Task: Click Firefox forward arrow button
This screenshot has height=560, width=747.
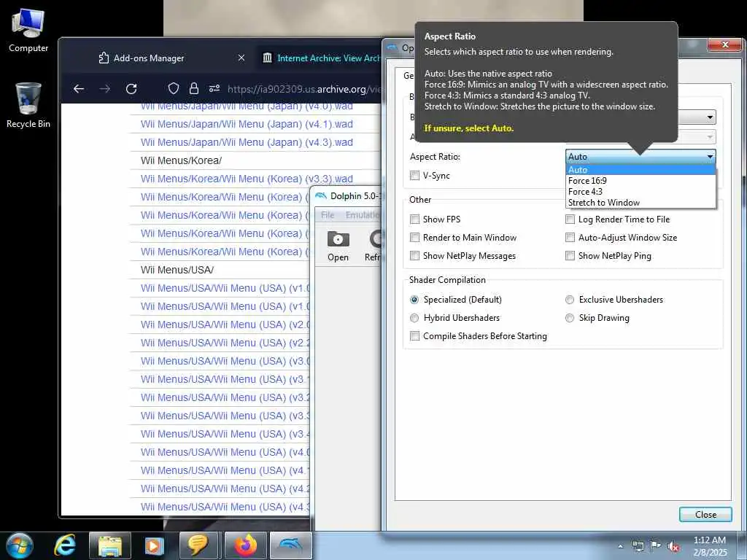Action: [105, 88]
